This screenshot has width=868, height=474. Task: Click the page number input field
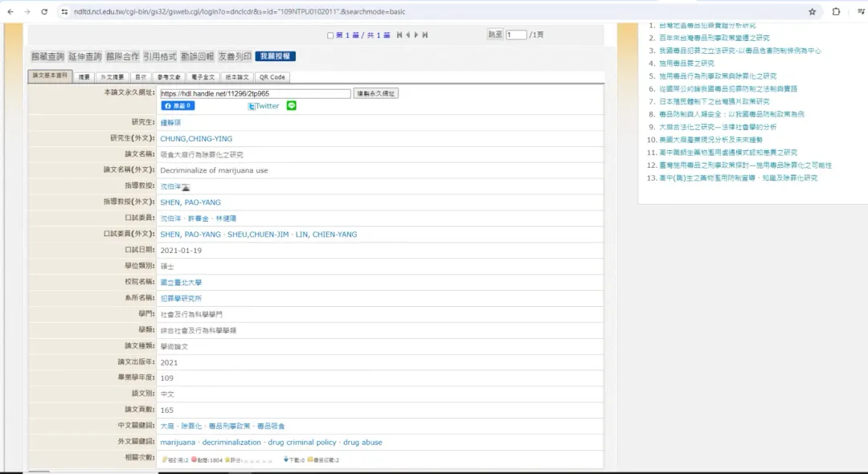(x=516, y=35)
